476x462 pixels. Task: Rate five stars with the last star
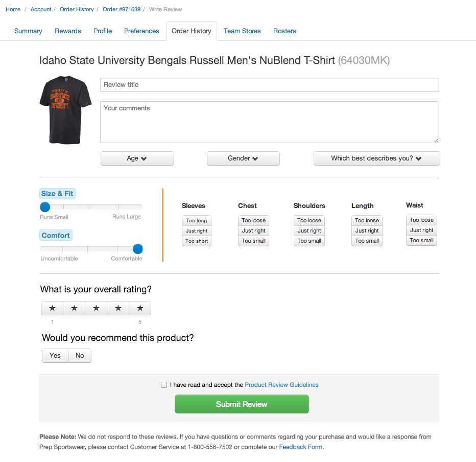(140, 308)
